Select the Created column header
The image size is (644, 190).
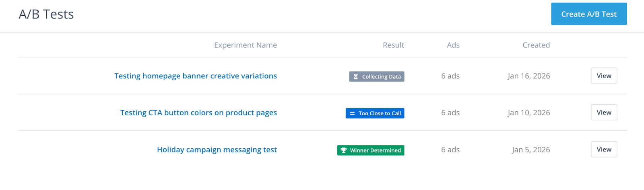[536, 45]
